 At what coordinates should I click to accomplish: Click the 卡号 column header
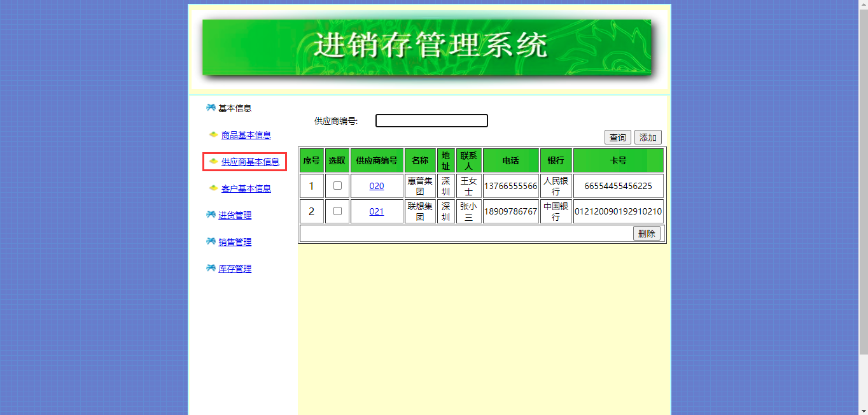pyautogui.click(x=618, y=160)
